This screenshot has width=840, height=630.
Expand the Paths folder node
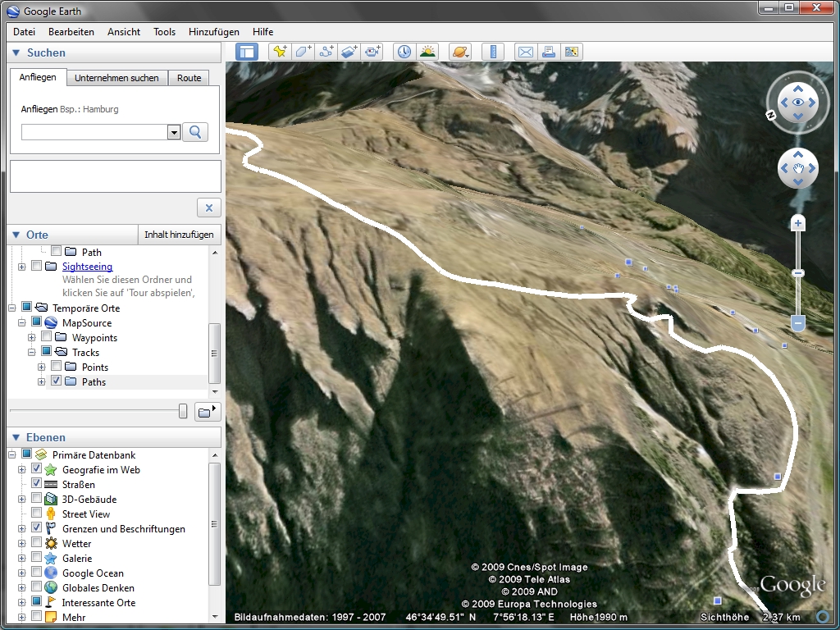(41, 382)
